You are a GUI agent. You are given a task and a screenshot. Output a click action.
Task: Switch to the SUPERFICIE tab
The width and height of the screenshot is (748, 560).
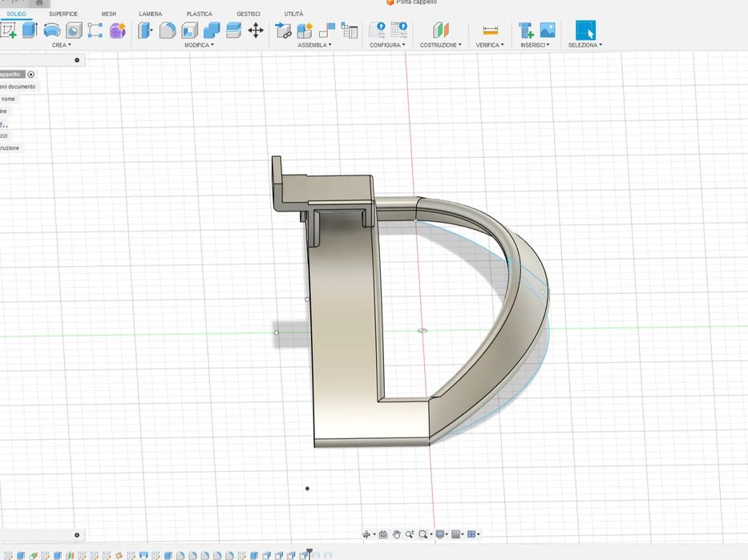(x=63, y=14)
